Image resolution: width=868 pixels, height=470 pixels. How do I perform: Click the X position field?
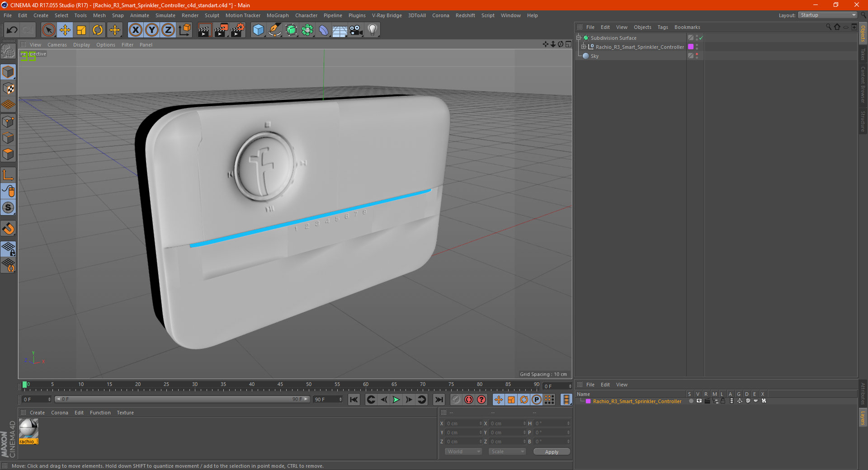pyautogui.click(x=463, y=423)
